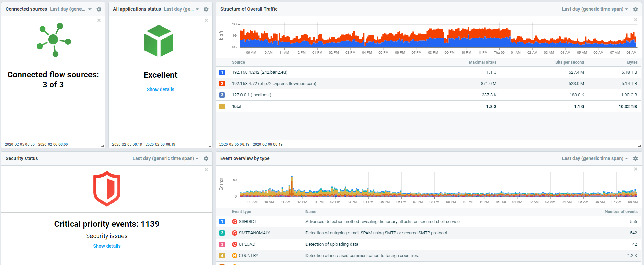Open settings gear in Structure of Overall Traffic

click(635, 9)
